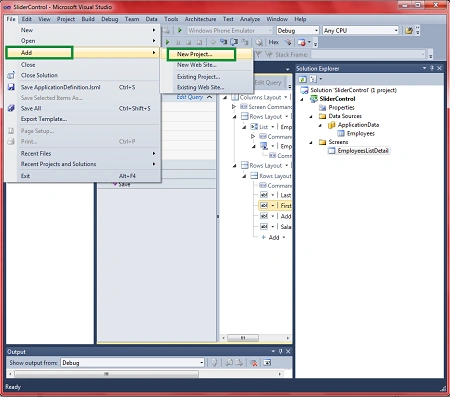450x397 pixels.
Task: Close the Output panel
Action: click(x=288, y=351)
